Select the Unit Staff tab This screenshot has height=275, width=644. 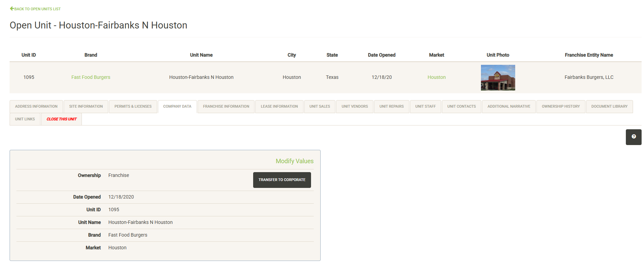pos(425,107)
